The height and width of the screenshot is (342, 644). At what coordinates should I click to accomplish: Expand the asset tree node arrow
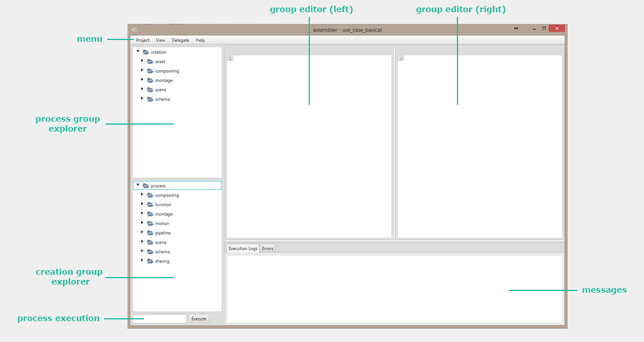142,61
